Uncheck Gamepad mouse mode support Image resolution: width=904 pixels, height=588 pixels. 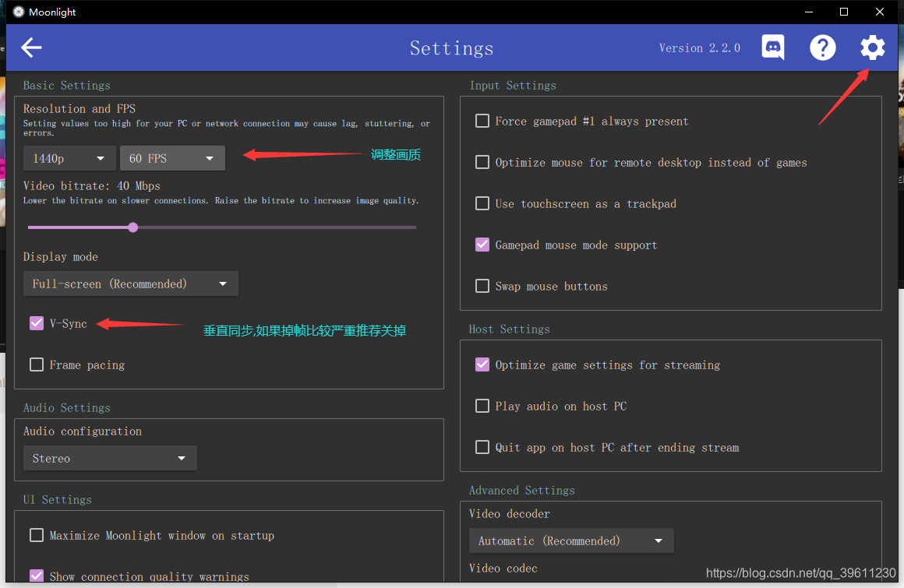482,245
